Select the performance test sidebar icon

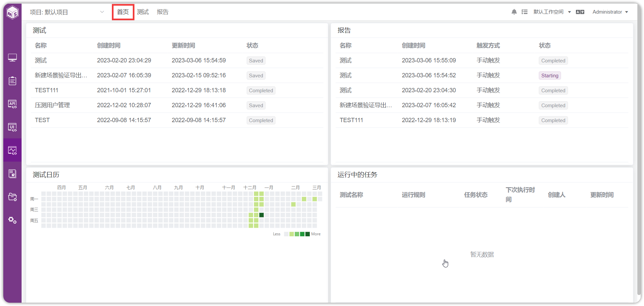point(13,150)
